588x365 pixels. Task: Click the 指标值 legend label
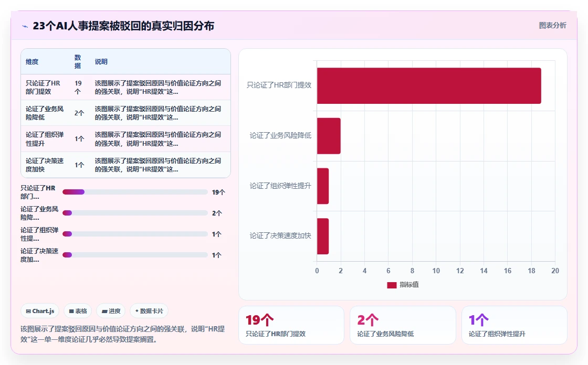pyautogui.click(x=409, y=285)
